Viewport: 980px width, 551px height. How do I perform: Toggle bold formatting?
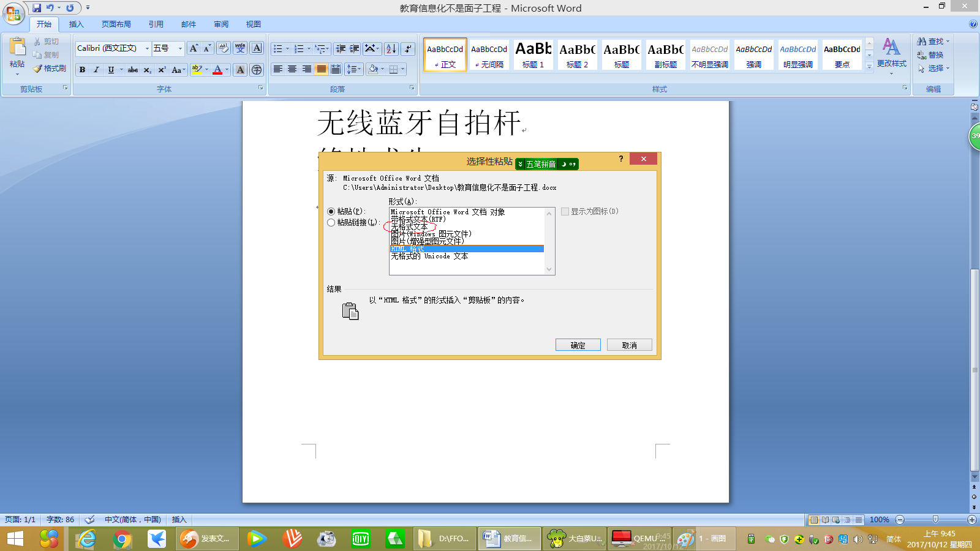click(82, 70)
